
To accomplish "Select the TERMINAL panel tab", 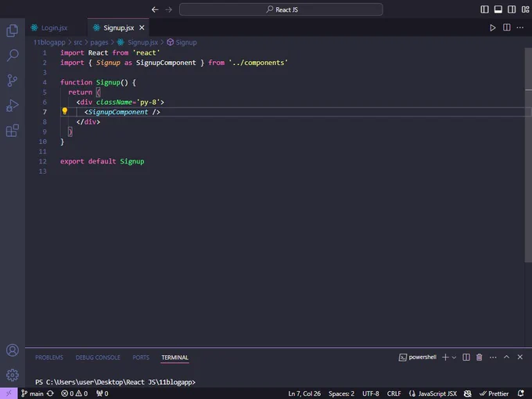I will point(174,358).
